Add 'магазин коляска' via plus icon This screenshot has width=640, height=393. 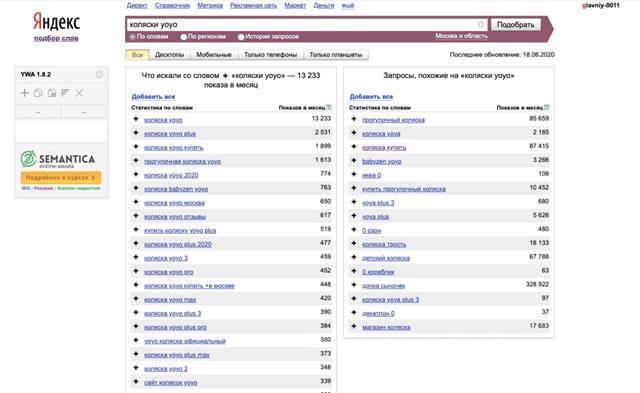click(354, 326)
